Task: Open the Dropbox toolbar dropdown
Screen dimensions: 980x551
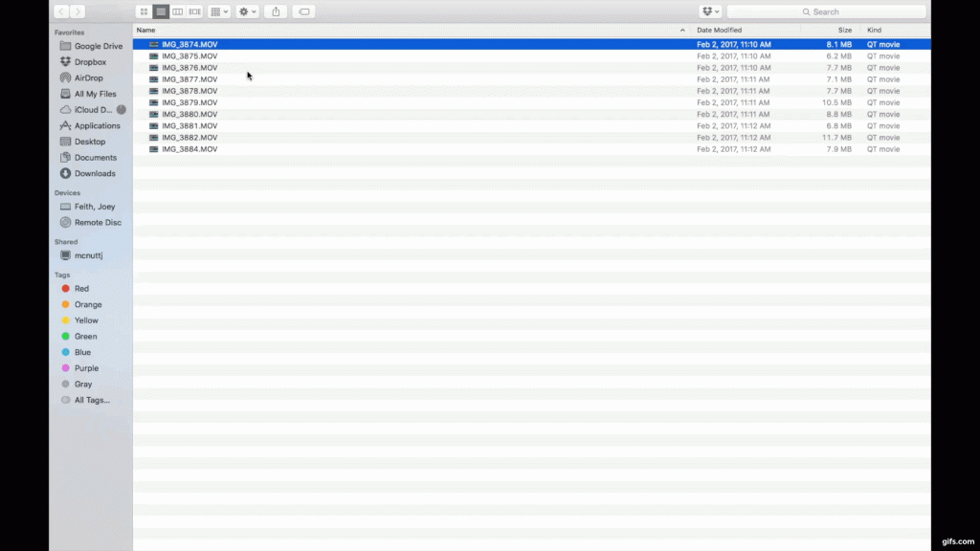Action: (x=710, y=11)
